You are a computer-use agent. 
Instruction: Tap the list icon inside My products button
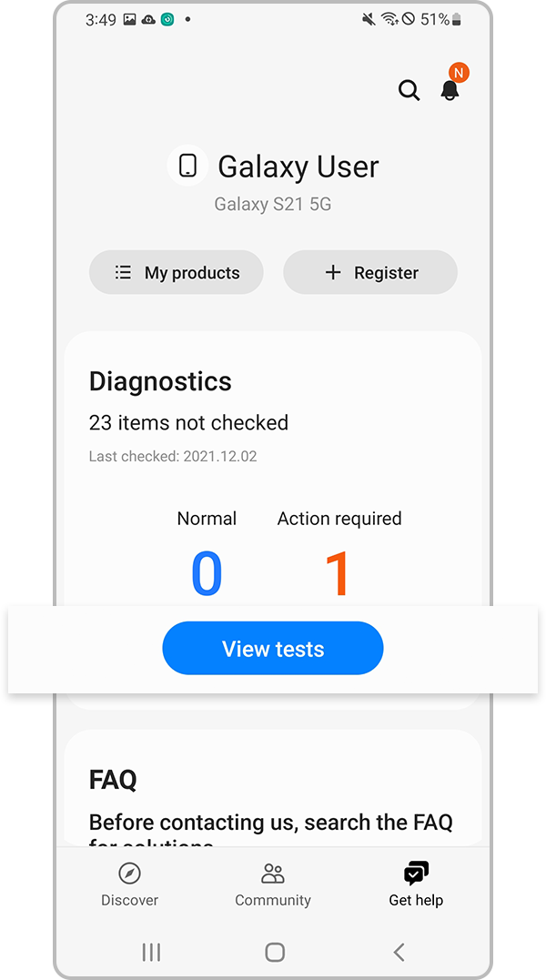tap(123, 272)
